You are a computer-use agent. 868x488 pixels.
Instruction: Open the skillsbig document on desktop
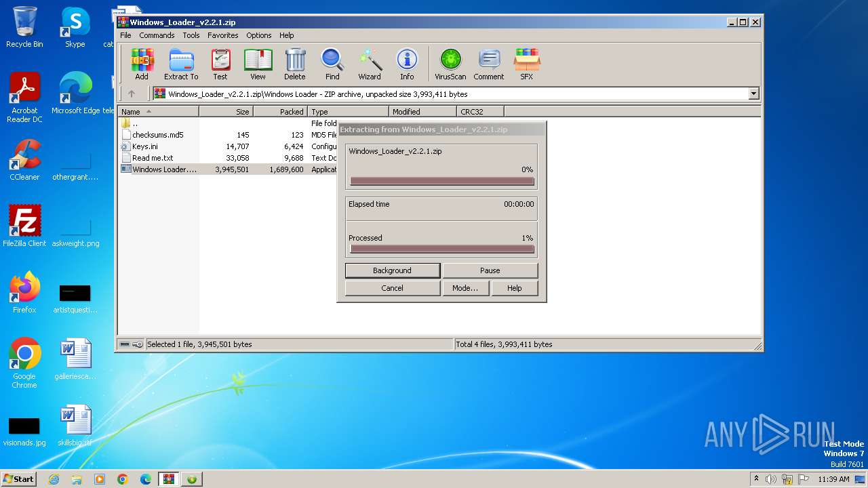click(x=75, y=426)
